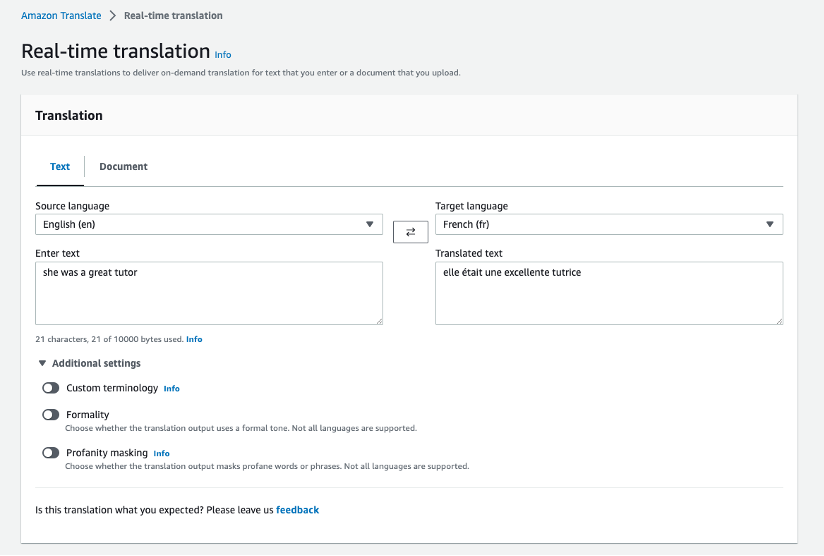Viewport: 824px width, 556px height.
Task: Click the Translated text resize handle
Action: [x=778, y=320]
